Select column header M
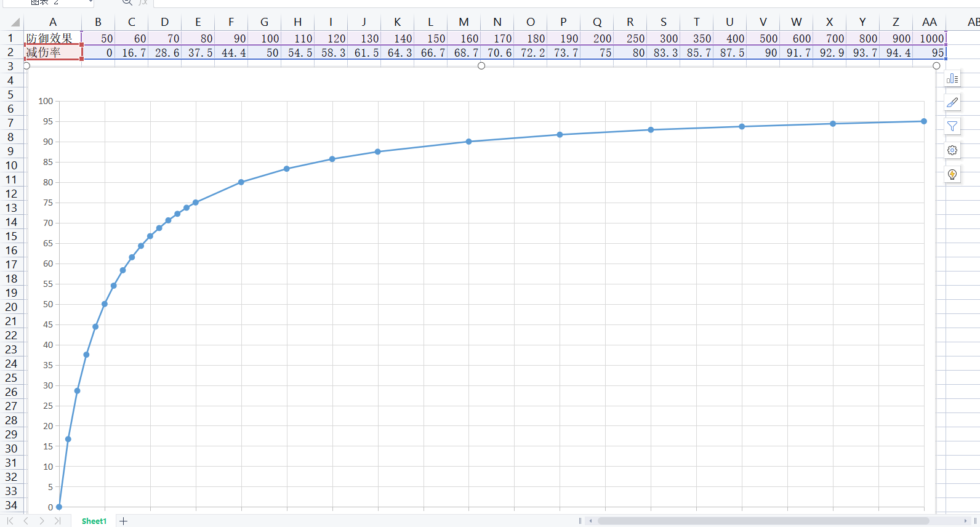 click(x=464, y=22)
